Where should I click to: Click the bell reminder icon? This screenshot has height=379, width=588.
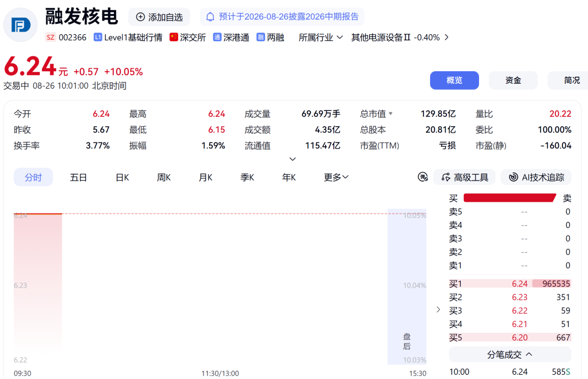click(210, 17)
